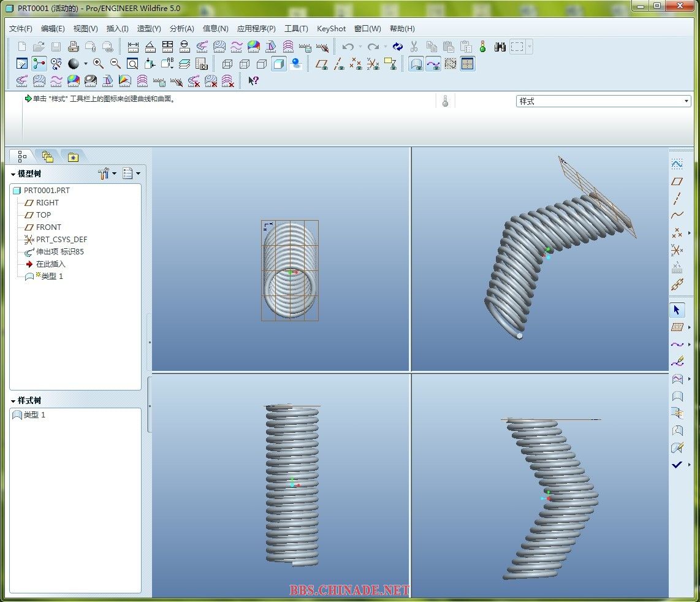Click the context help arrow-question icon
700x602 pixels.
pos(253,81)
